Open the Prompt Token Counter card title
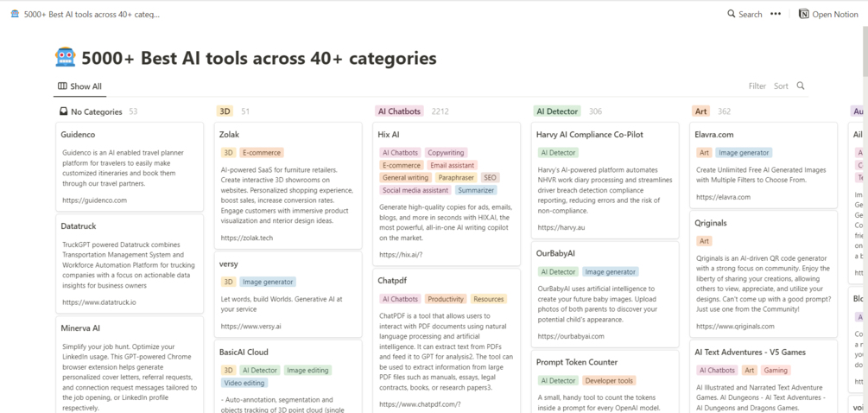The width and height of the screenshot is (868, 413). 577,362
